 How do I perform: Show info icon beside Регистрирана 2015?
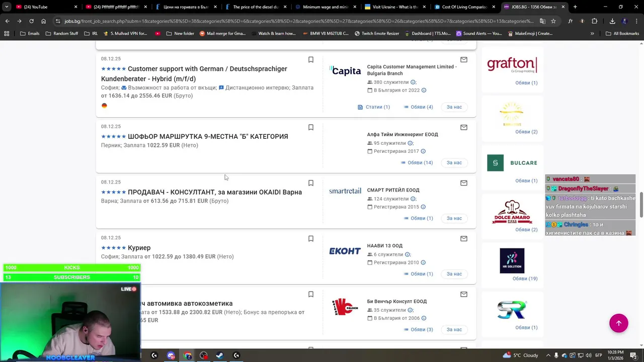tap(423, 207)
